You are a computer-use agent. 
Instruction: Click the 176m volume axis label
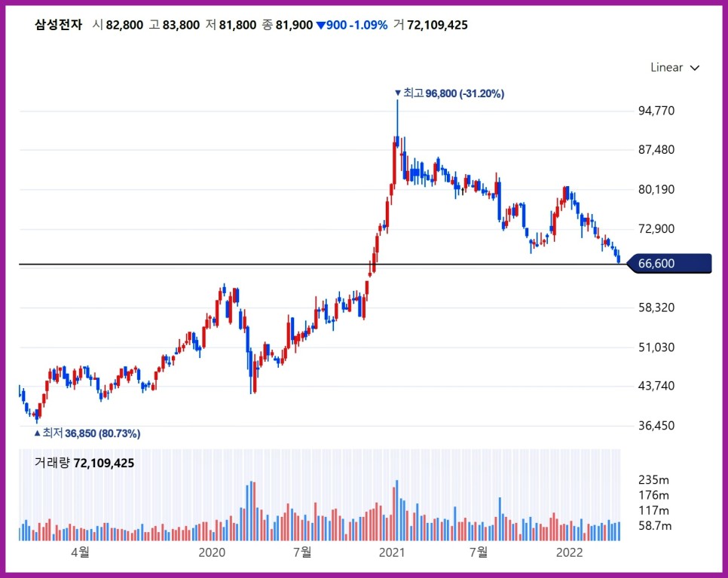653,495
